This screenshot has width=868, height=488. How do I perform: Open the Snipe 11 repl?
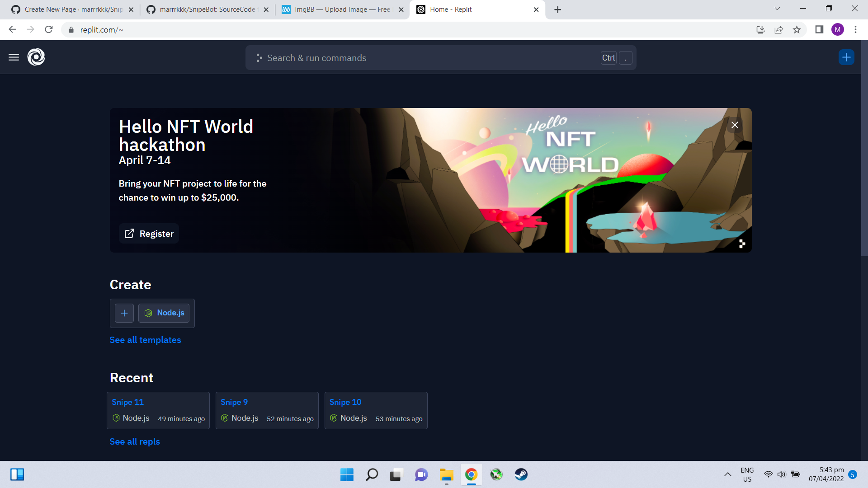[128, 402]
